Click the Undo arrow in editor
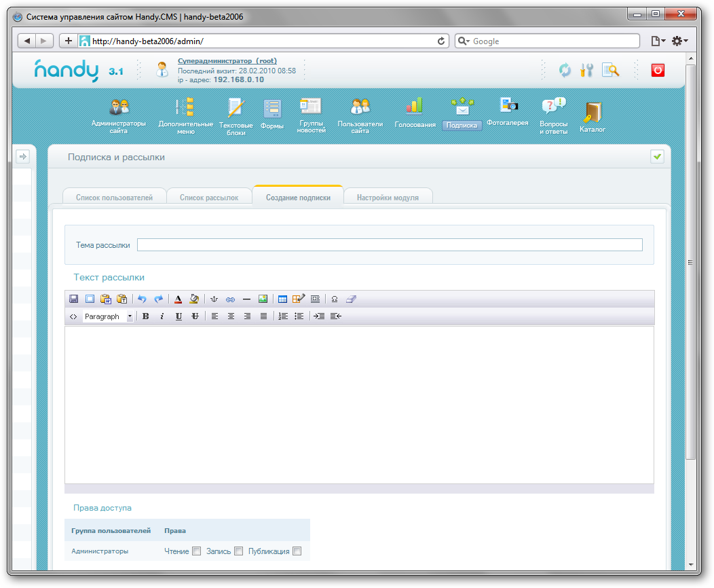Screen dimensions: 714x588 coord(142,299)
